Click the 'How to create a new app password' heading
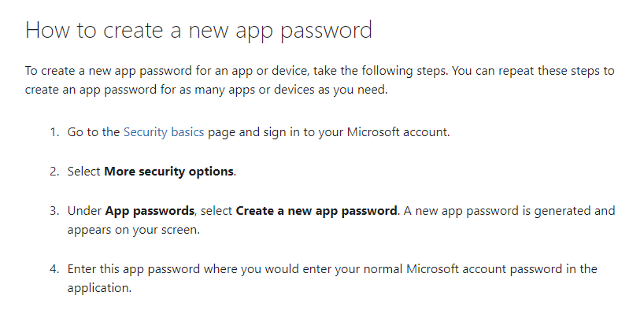 click(198, 31)
